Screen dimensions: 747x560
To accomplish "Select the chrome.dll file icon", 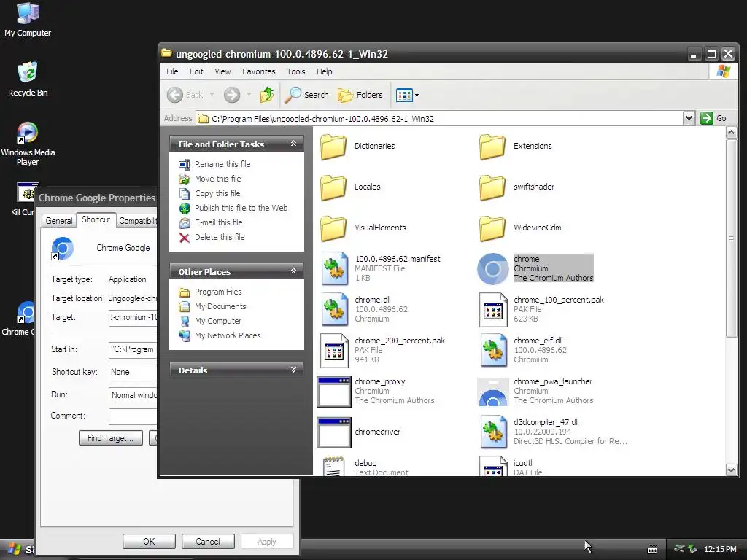I will coord(334,309).
